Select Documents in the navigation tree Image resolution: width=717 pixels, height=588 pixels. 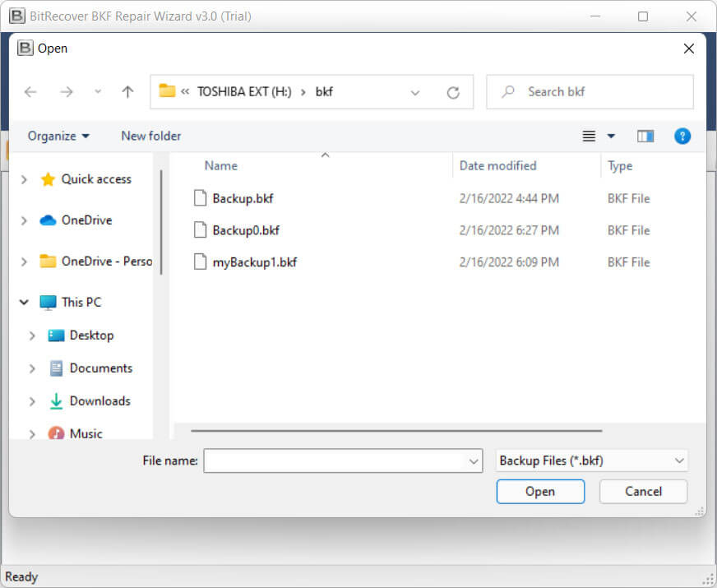(x=100, y=368)
